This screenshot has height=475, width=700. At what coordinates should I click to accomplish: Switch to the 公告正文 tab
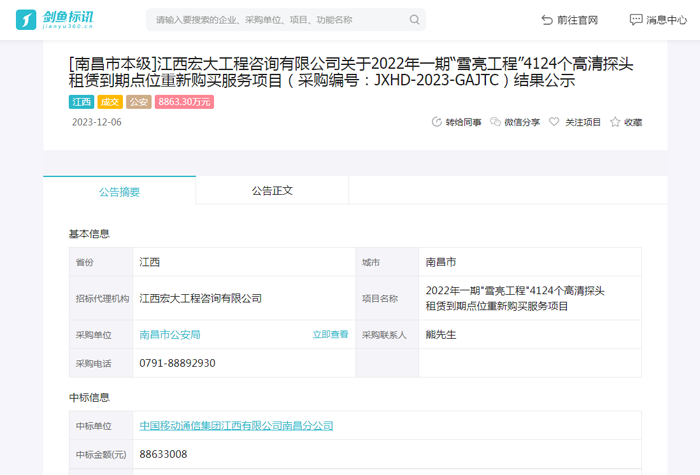[x=272, y=191]
